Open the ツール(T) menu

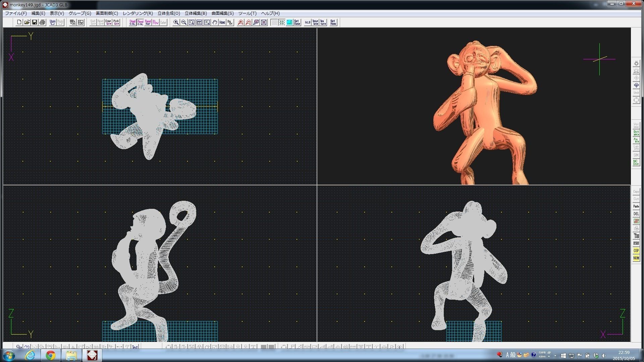(248, 13)
